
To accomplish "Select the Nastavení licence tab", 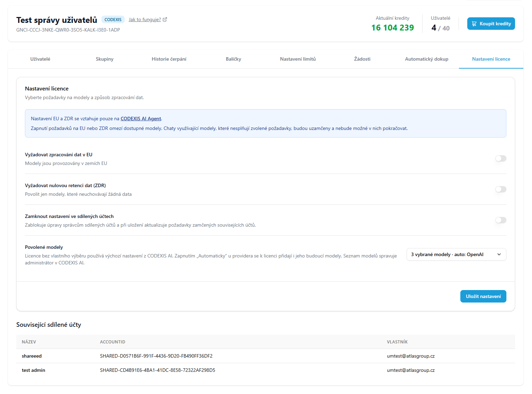I will coord(491,59).
